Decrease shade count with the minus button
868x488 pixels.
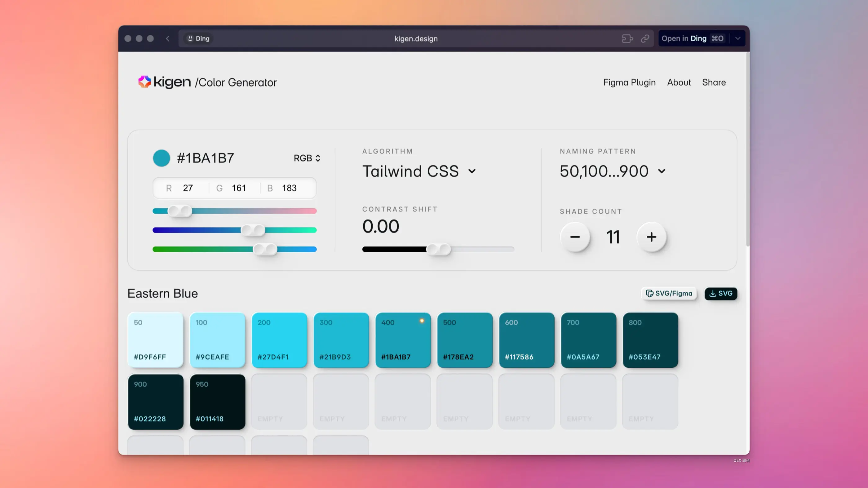575,237
